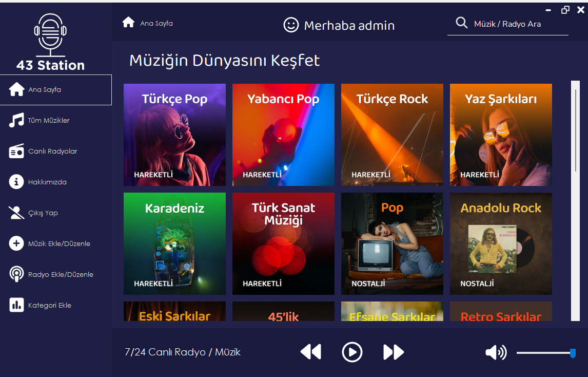Click the volume slider track
This screenshot has width=588, height=377.
pyautogui.click(x=545, y=352)
